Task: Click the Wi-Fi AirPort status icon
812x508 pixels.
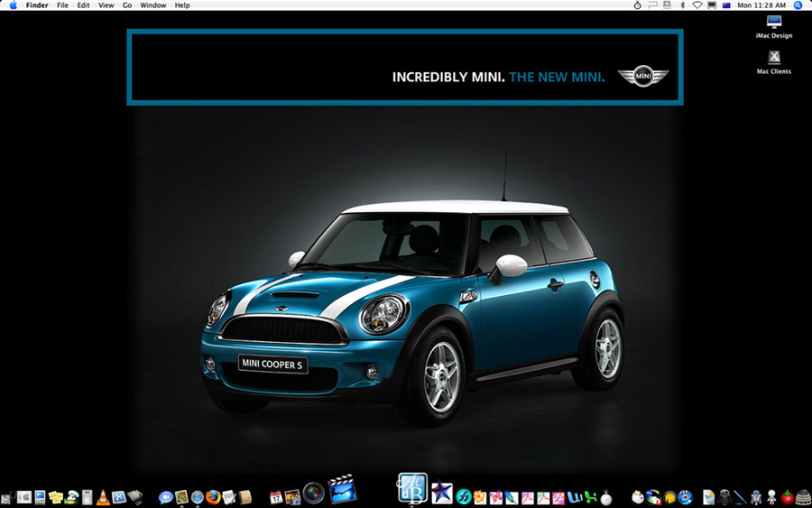Action: 697,5
